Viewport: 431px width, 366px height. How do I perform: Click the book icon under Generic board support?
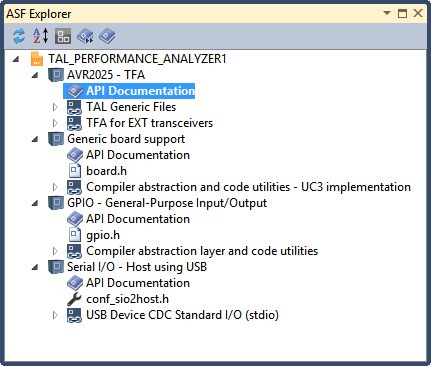coord(75,155)
